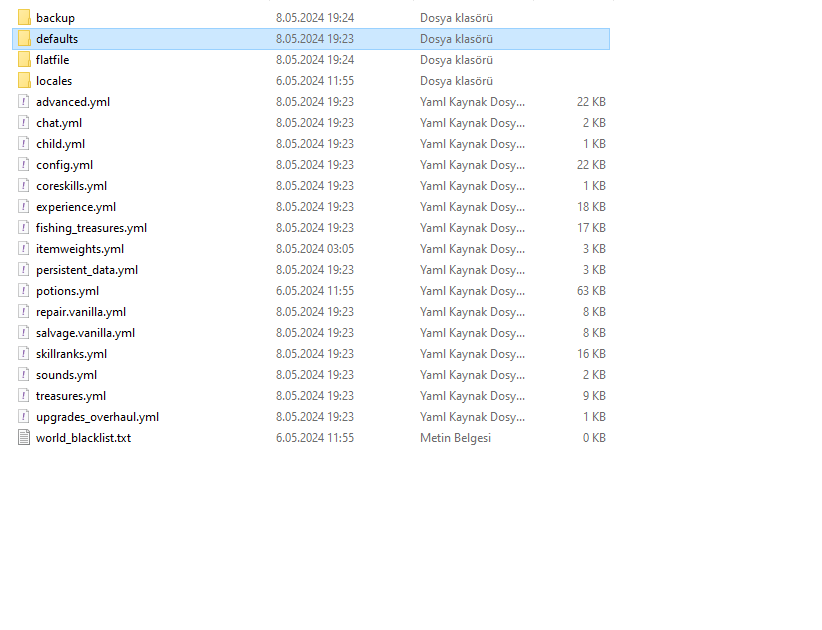The image size is (822, 630).
Task: Click the world_blacklist.txt document icon
Action: (x=24, y=437)
